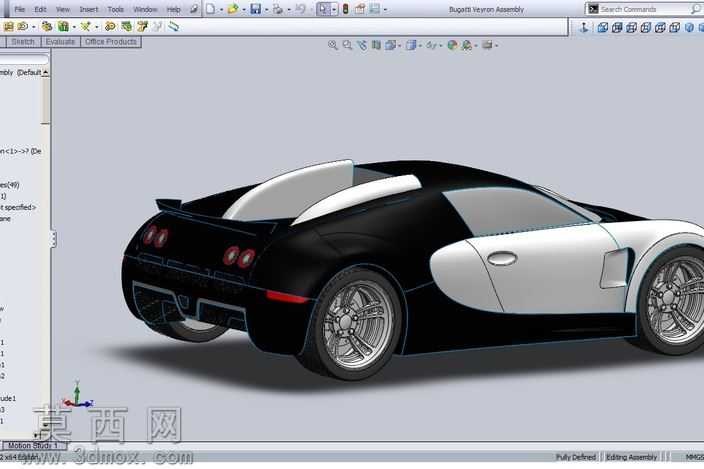Click the Zoom to Area icon

[347, 45]
